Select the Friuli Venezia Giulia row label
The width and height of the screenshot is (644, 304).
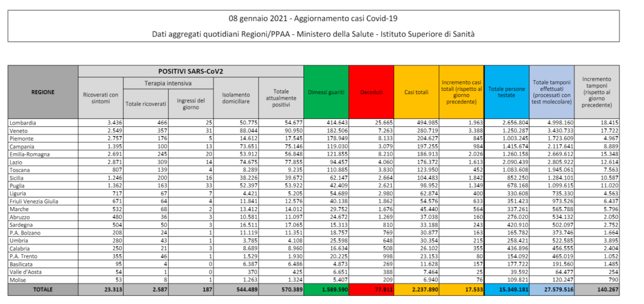click(34, 201)
